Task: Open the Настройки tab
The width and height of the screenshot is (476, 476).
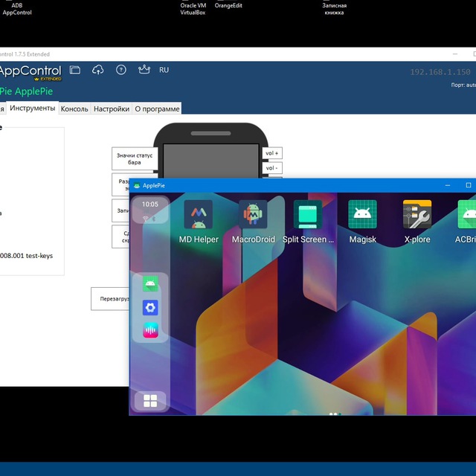Action: pyautogui.click(x=112, y=109)
